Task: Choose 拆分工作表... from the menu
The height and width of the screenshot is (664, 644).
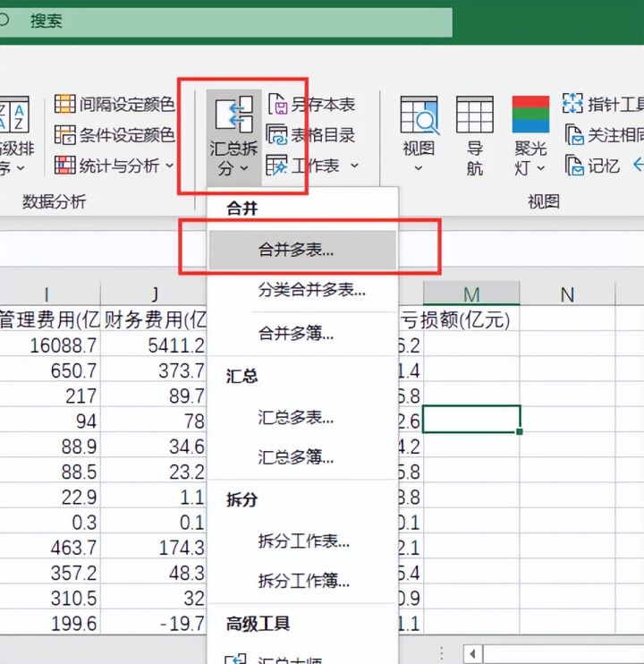Action: (302, 541)
